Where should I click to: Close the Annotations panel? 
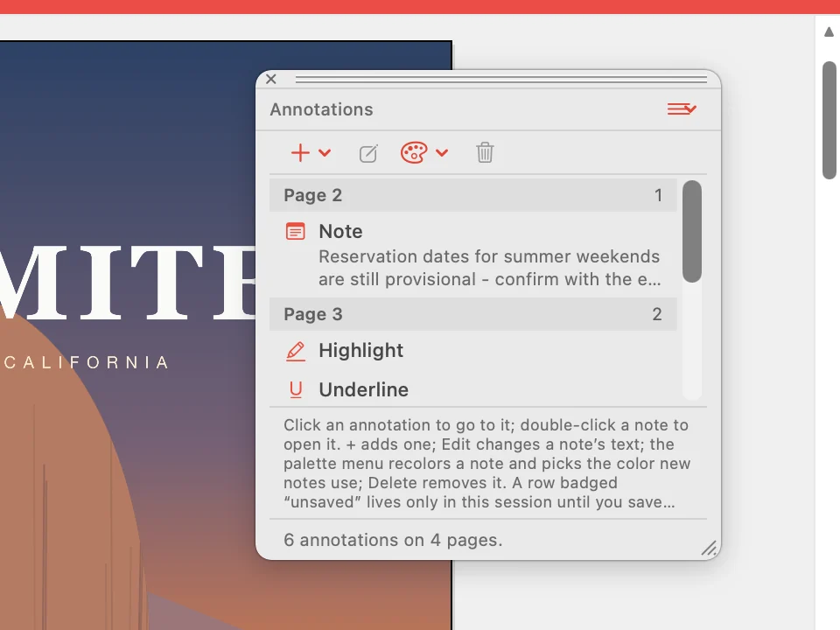coord(271,80)
